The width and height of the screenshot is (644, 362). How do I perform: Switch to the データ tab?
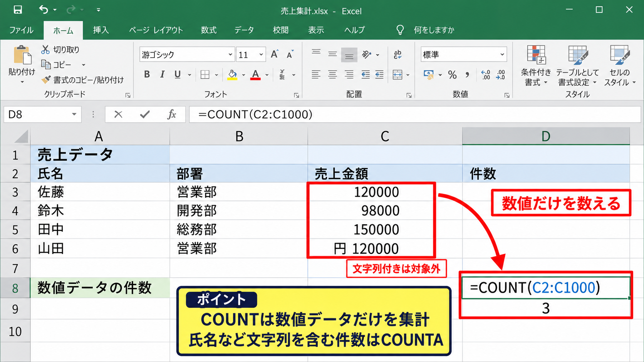(x=244, y=30)
